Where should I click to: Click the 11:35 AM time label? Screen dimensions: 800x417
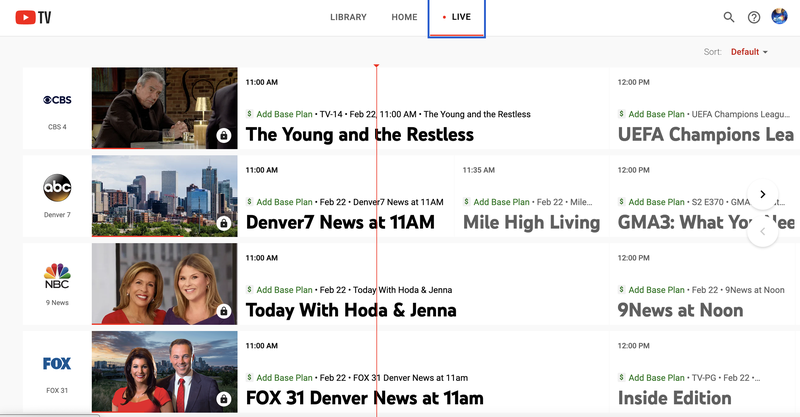click(479, 170)
